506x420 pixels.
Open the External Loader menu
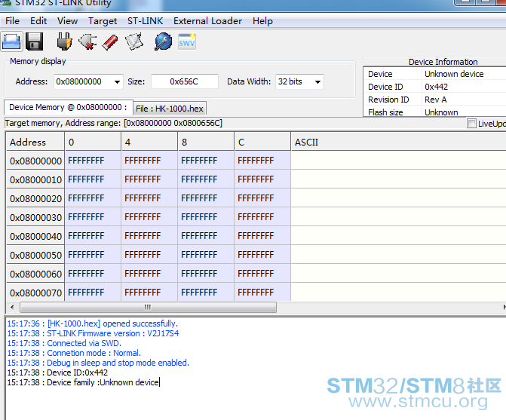(x=208, y=21)
